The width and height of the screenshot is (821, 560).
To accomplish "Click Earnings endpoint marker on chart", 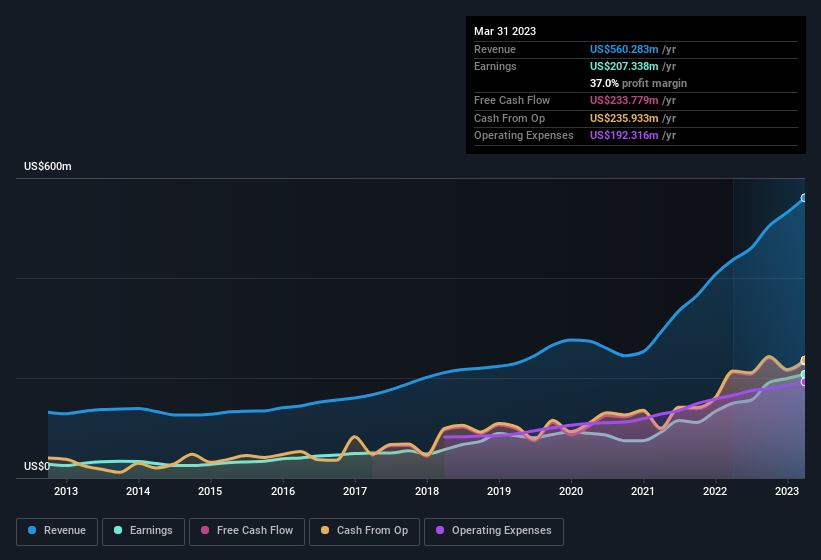I will click(804, 374).
